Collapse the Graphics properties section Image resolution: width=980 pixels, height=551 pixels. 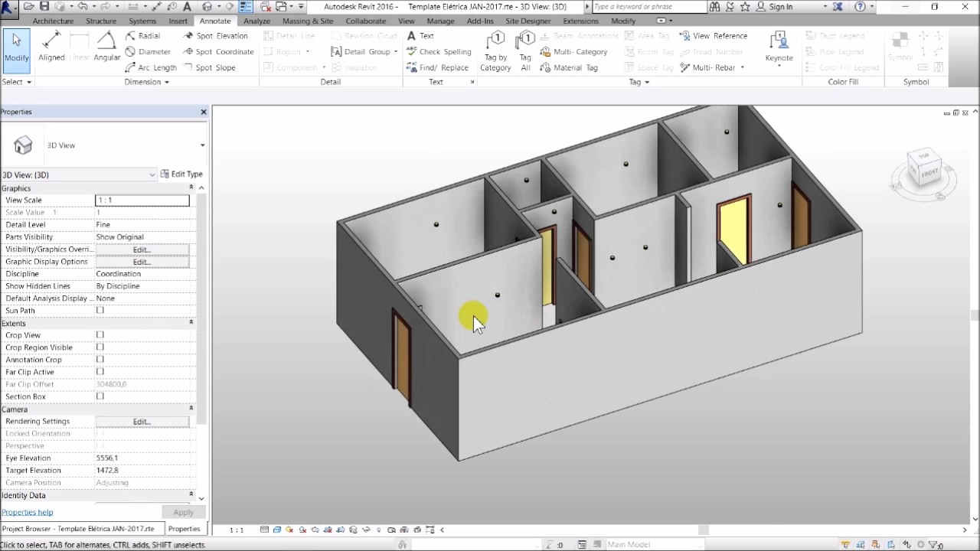(x=191, y=187)
